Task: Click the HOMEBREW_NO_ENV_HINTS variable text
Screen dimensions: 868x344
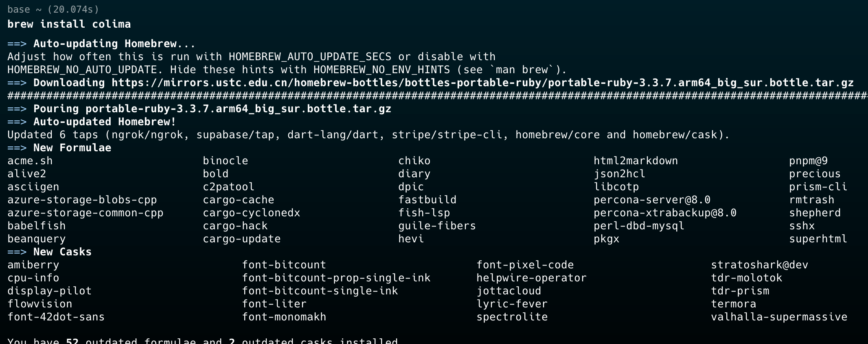Action: pyautogui.click(x=382, y=70)
